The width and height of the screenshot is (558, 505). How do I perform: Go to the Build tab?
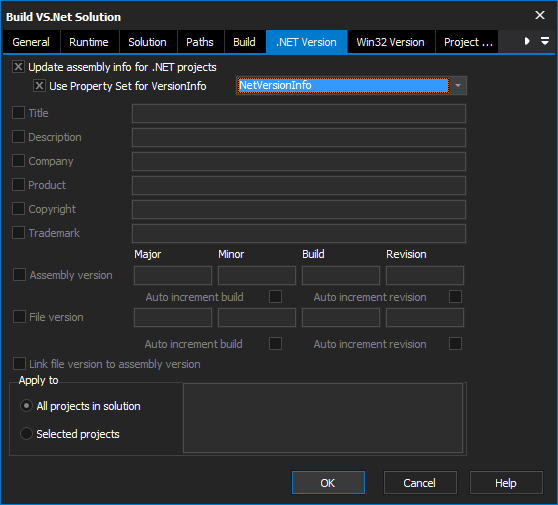pyautogui.click(x=244, y=42)
